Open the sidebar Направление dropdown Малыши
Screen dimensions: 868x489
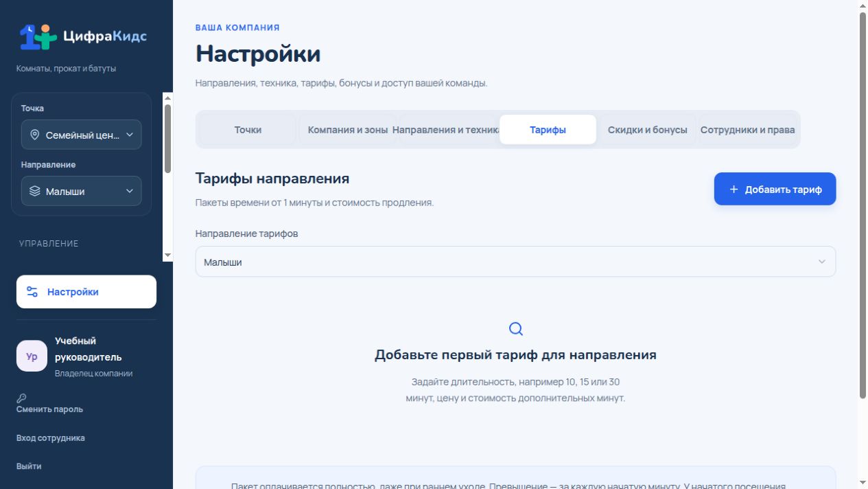click(82, 192)
